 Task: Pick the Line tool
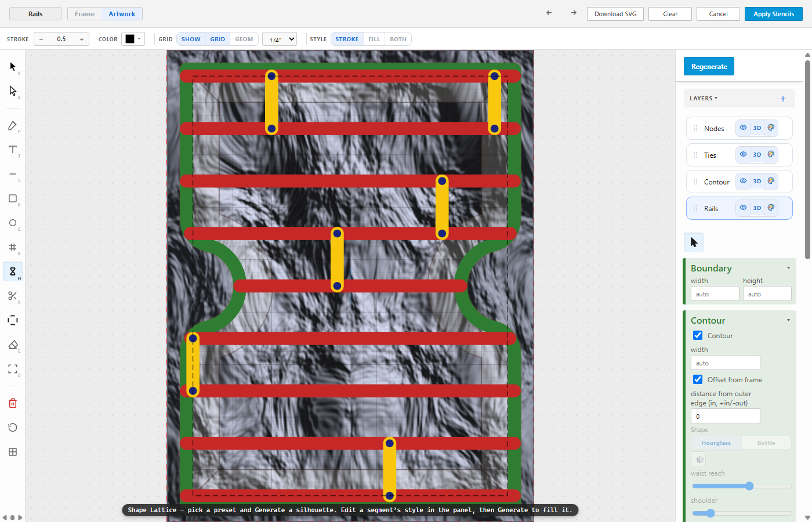coord(13,174)
